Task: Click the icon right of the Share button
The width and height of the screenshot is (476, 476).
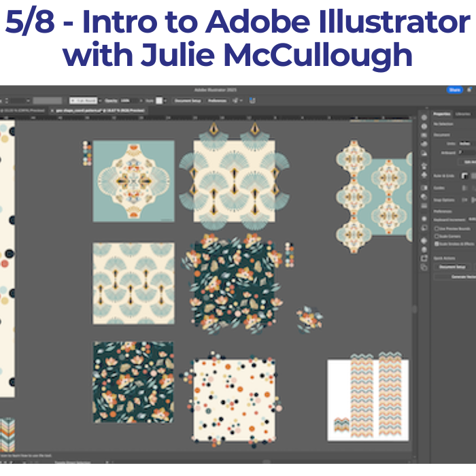Action: 470,90
